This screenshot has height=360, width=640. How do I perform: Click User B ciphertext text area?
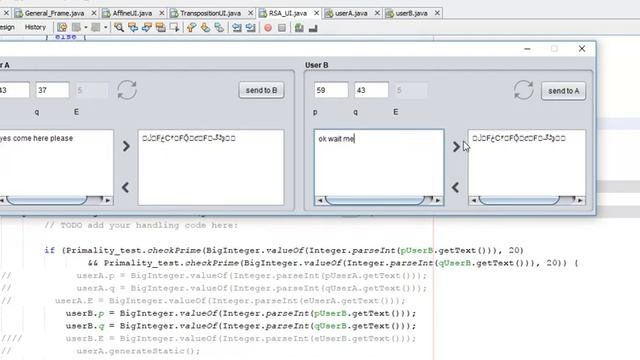pyautogui.click(x=527, y=163)
